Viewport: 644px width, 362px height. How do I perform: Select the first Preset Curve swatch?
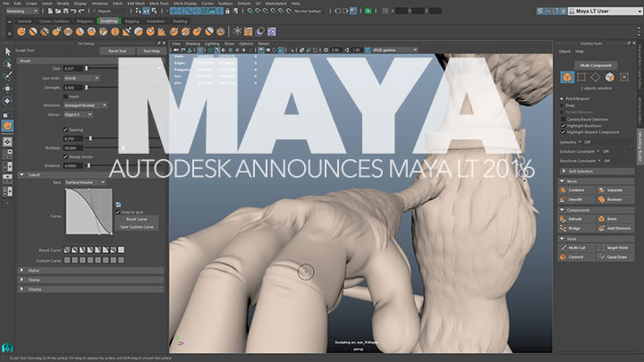[67, 249]
